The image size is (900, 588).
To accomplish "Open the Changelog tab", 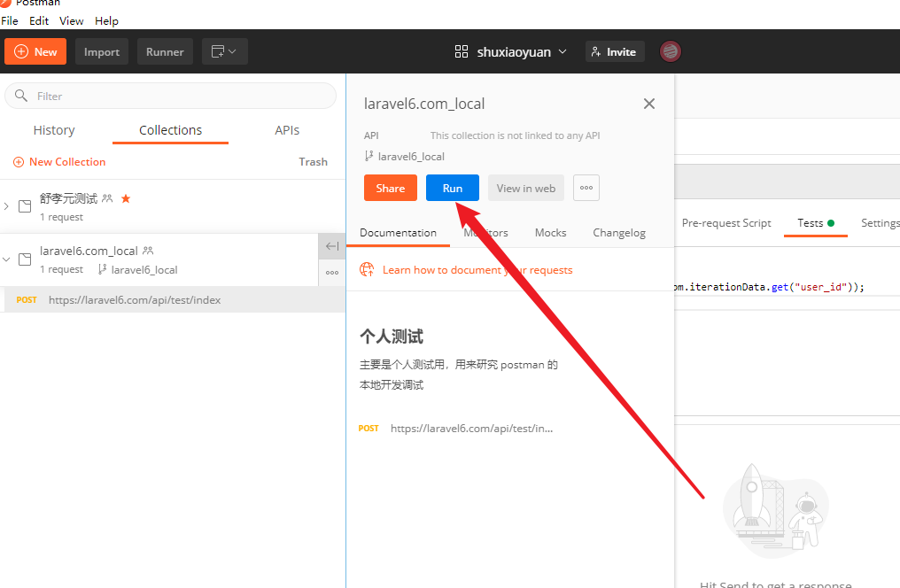I will [619, 233].
